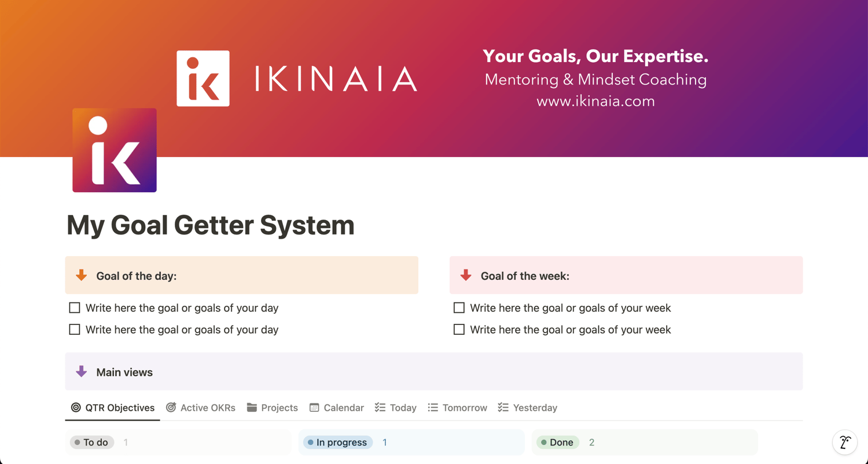The width and height of the screenshot is (868, 464).
Task: Open the Tomorrow view tab
Action: click(458, 408)
